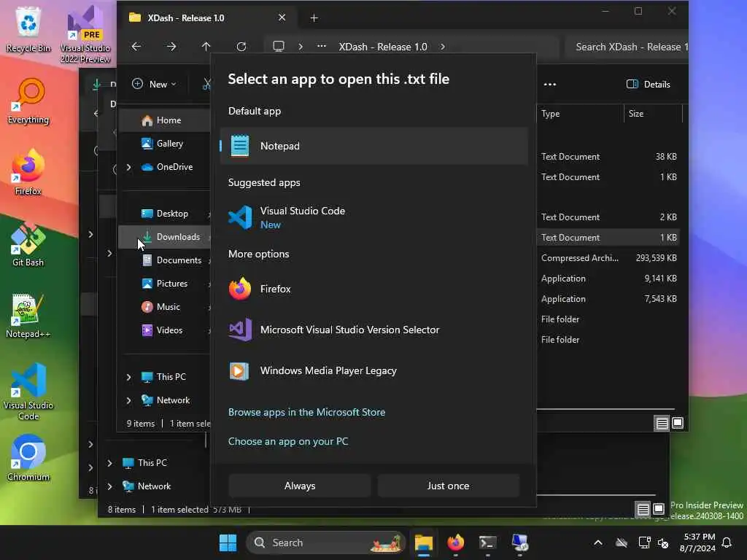Open Pictures quick access folder
The height and width of the screenshot is (560, 747).
tap(164, 284)
